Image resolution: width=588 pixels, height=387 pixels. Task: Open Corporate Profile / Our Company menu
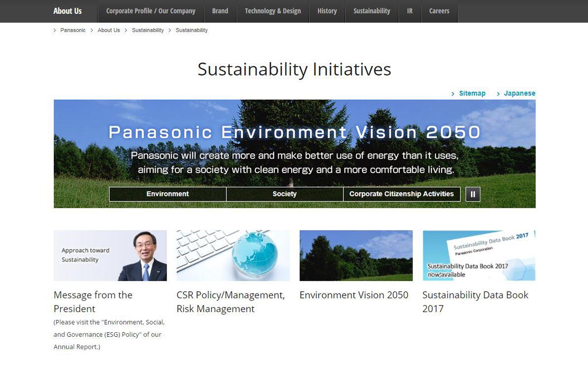(x=151, y=11)
